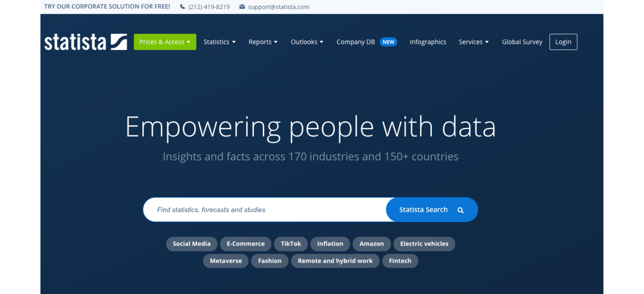Click the Statista logo
Viewport: 644px width, 294px height.
point(86,42)
